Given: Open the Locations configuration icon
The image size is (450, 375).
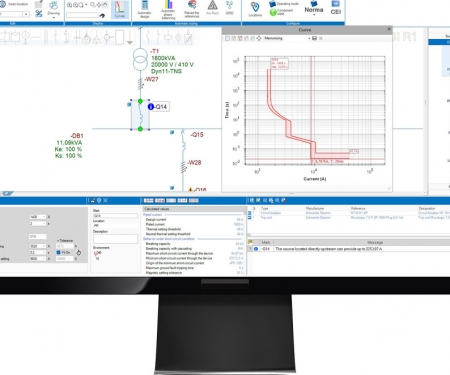Looking at the screenshot, I should (255, 9).
